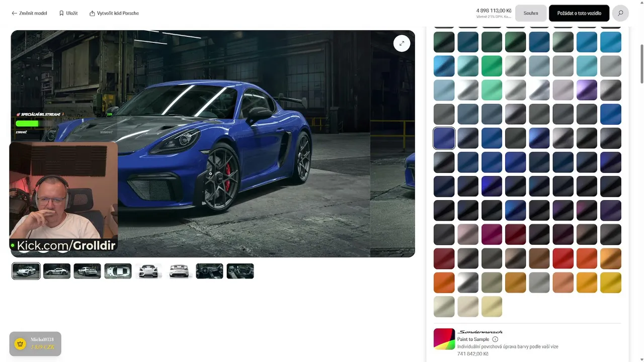View the side profile thumbnail

coord(57,271)
